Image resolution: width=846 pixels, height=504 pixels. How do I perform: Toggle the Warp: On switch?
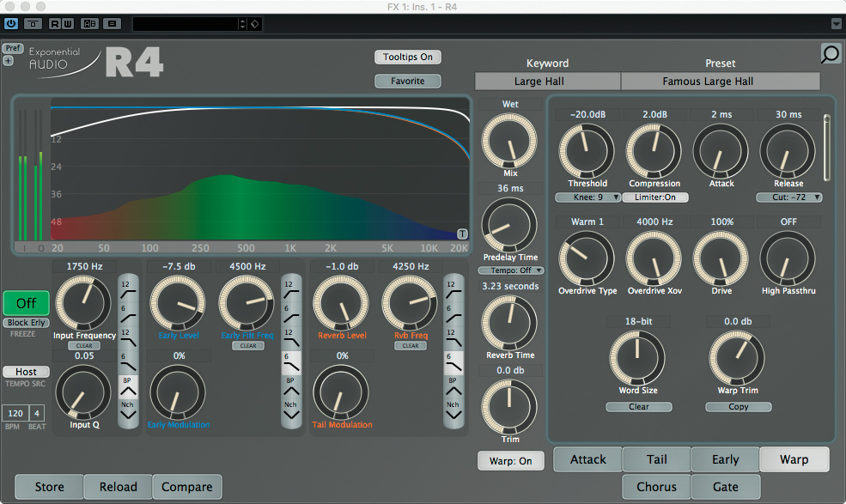click(x=510, y=461)
